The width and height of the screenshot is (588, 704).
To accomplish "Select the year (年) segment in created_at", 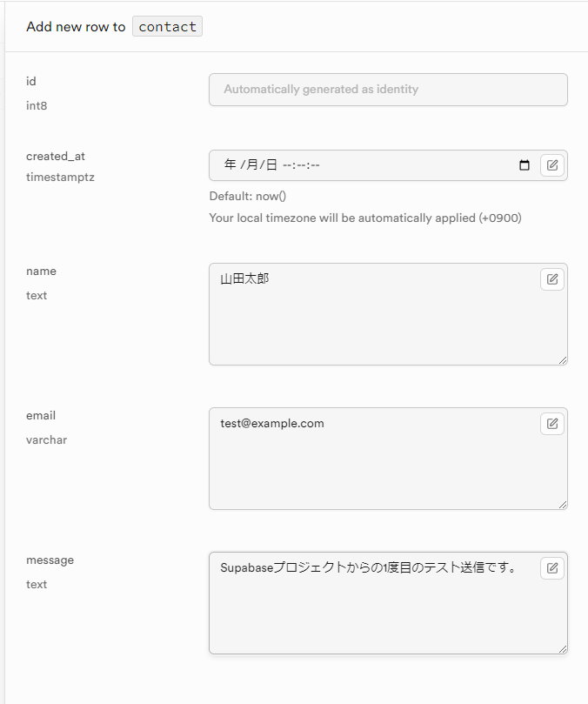I will coord(230,165).
